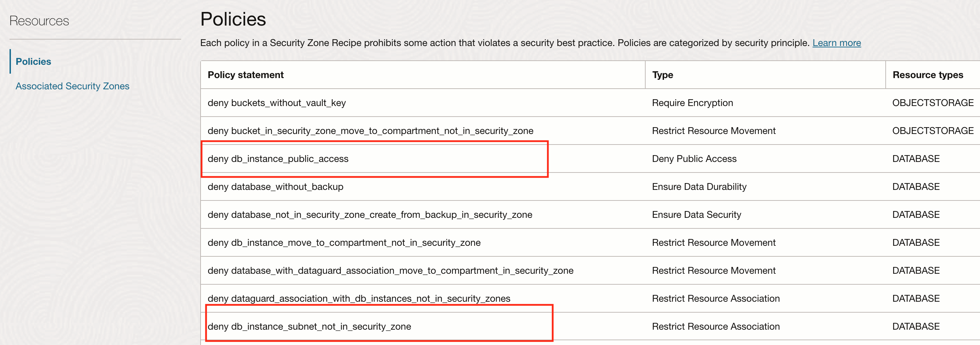Open Associated Security Zones
The width and height of the screenshot is (980, 345).
(x=72, y=86)
